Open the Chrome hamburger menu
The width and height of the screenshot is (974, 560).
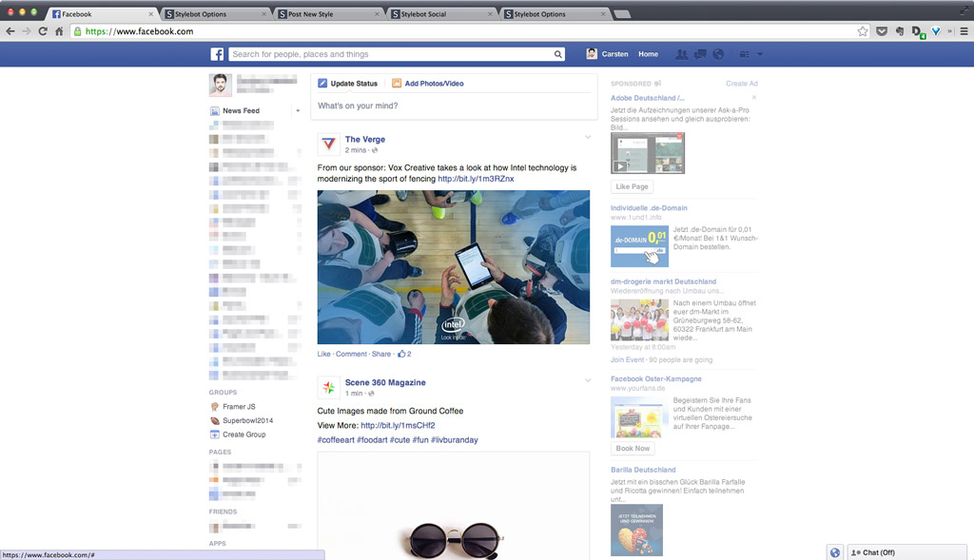coord(964,31)
